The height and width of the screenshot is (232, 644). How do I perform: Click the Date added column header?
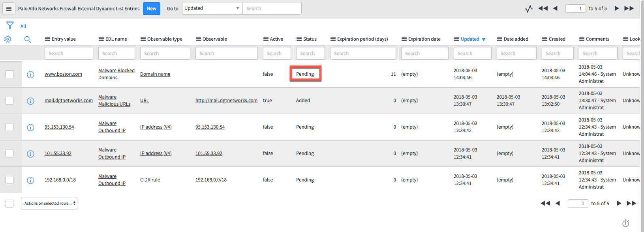pyautogui.click(x=516, y=39)
